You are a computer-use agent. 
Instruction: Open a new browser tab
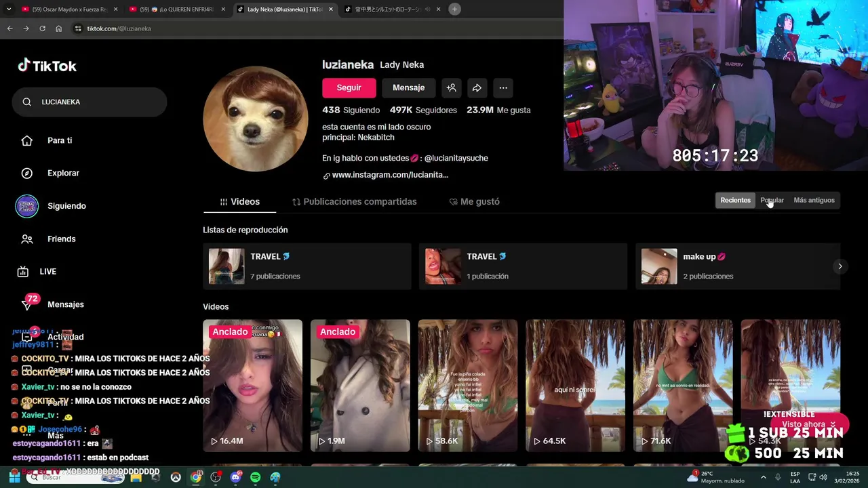[454, 9]
